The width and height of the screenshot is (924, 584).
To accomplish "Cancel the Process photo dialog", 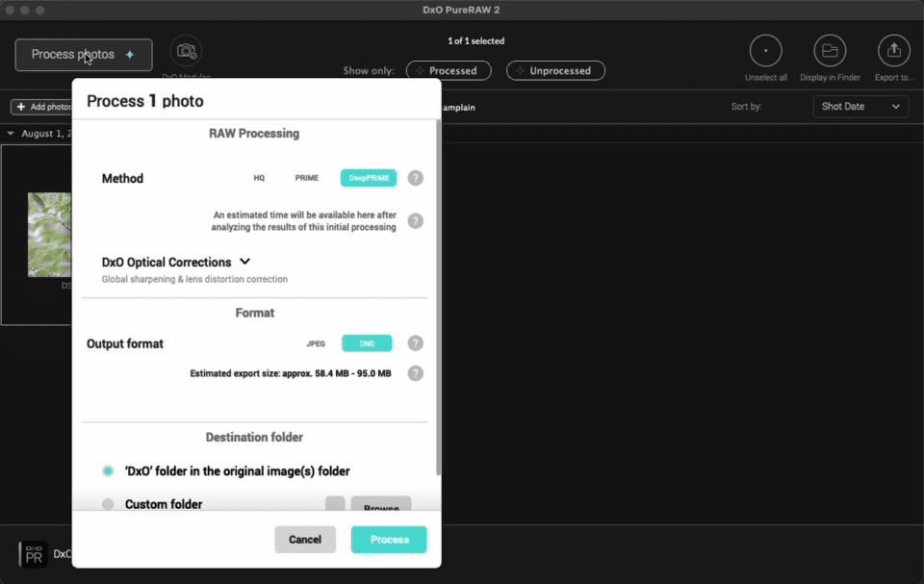I will [x=305, y=539].
